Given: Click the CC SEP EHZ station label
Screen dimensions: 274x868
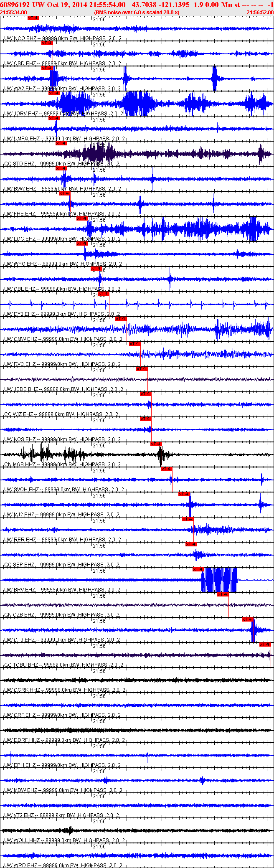Looking at the screenshot, I should [20, 565].
